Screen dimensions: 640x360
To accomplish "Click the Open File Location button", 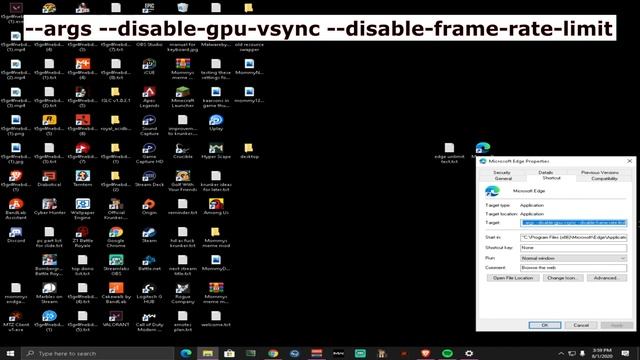I will (513, 278).
